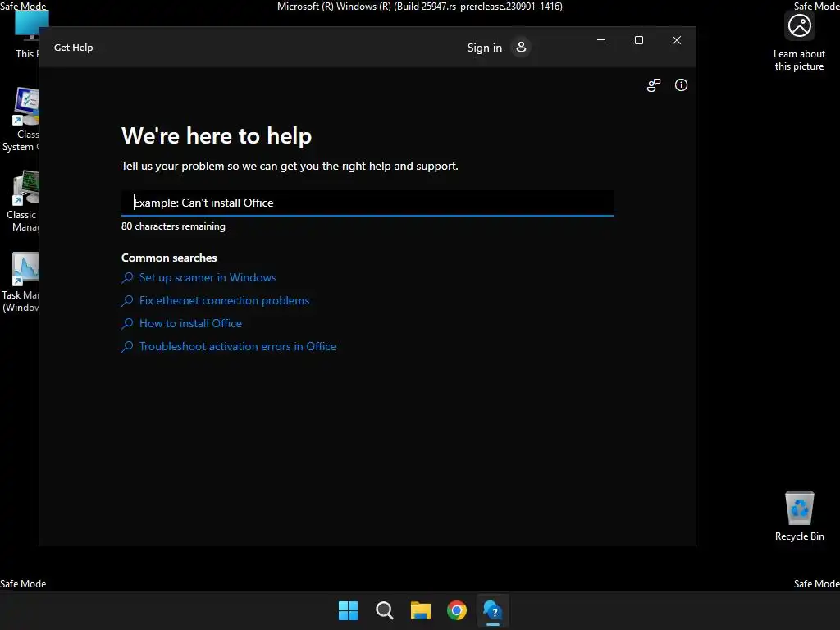Click the '80 characters remaining' text
840x630 pixels.
click(x=173, y=226)
